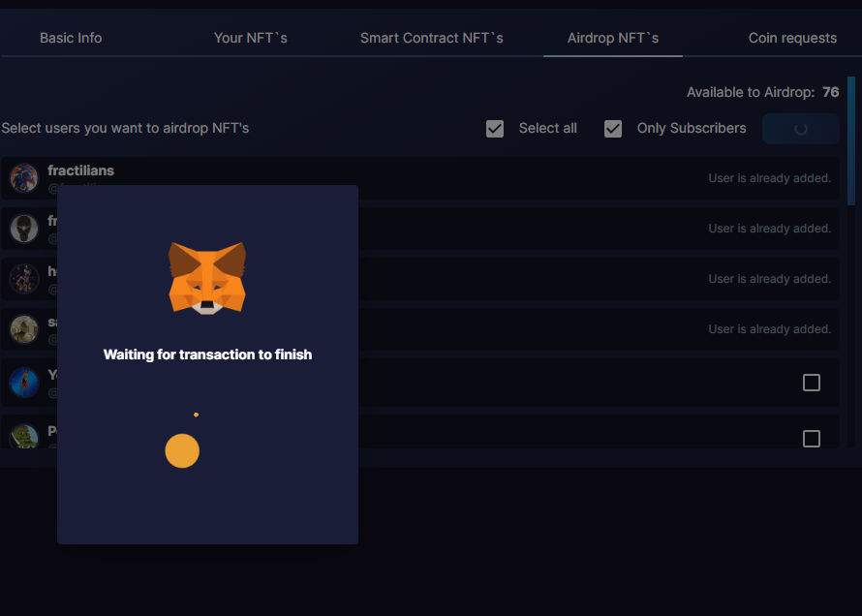This screenshot has height=616, width=862.
Task: Click 'User is already added.' on fractilians row
Action: click(x=770, y=178)
